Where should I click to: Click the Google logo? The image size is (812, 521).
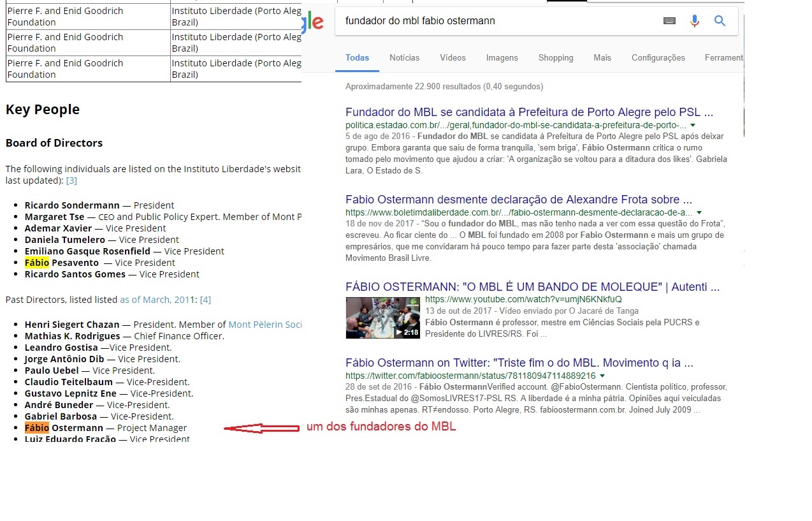coord(314,20)
